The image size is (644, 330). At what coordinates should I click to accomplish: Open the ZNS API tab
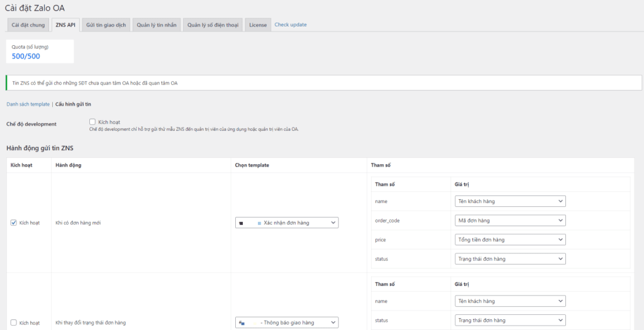coord(65,25)
